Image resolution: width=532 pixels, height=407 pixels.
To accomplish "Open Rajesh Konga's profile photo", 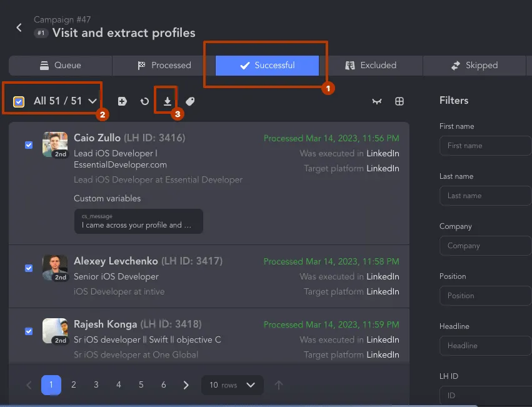I will tap(55, 331).
